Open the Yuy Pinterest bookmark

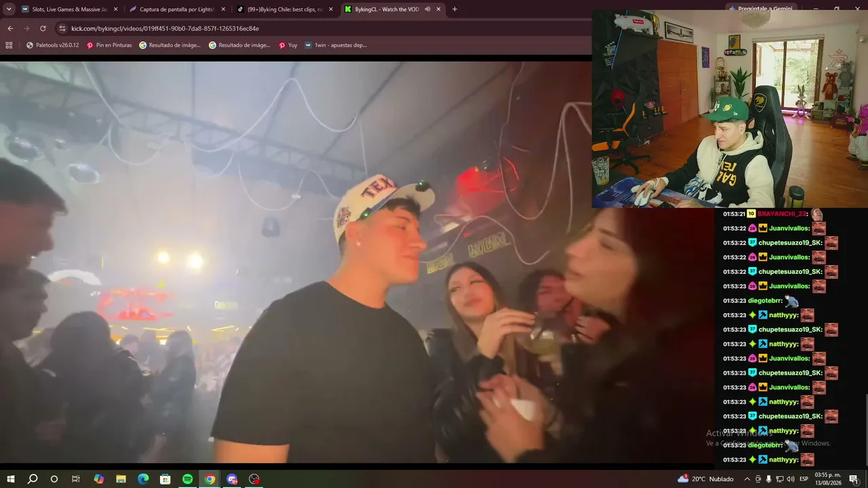pos(288,45)
